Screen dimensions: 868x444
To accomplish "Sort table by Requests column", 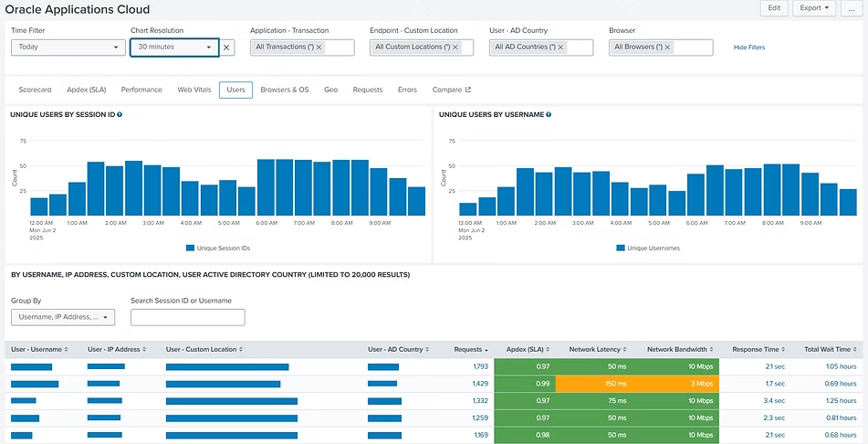I will click(470, 349).
